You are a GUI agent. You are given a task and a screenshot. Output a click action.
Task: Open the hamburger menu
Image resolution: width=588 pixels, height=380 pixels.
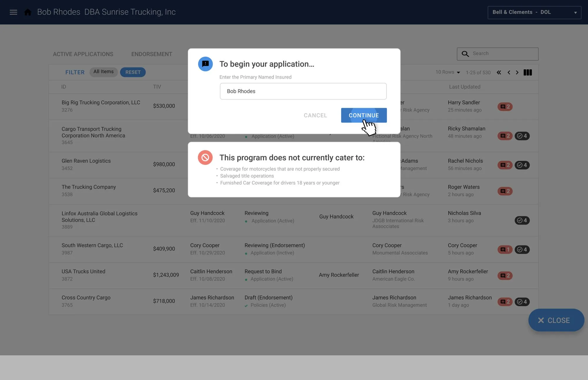tap(13, 12)
